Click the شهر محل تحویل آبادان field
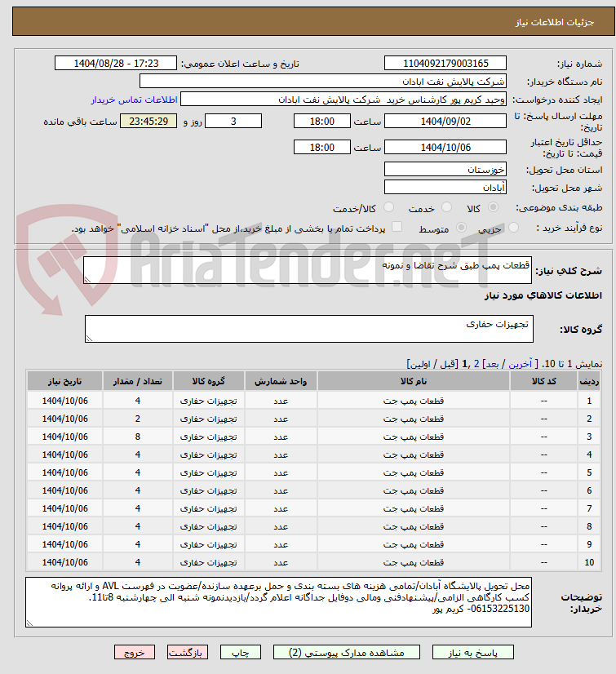616x674 pixels. [445, 188]
